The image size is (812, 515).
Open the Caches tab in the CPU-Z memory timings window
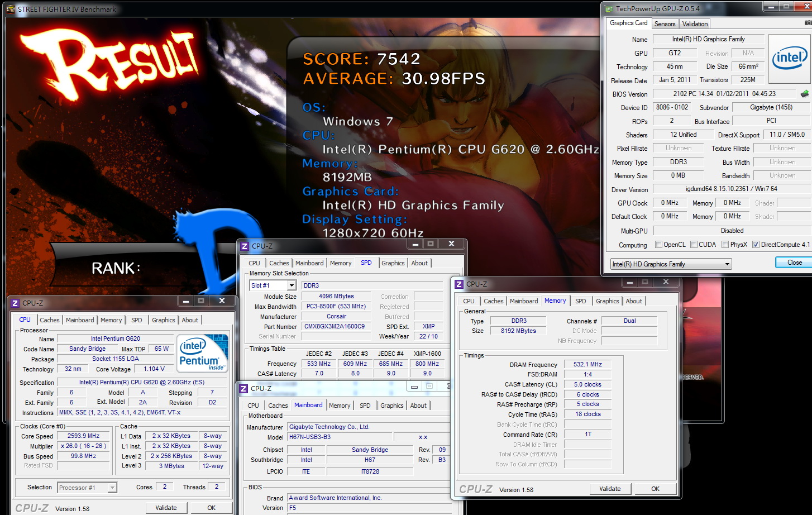[x=493, y=301]
